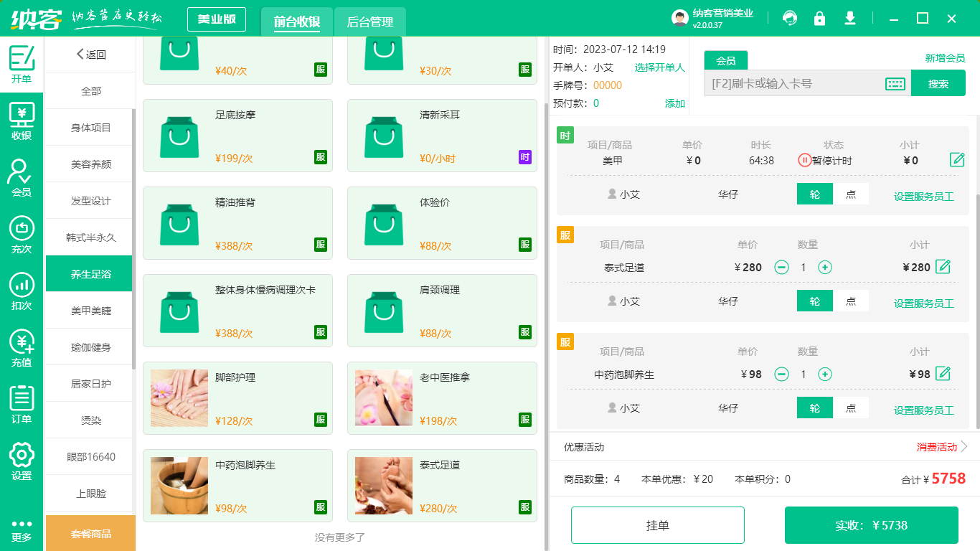This screenshot has height=551, width=980.
Task: Switch 美甲 staff assignment to 点 mode
Action: tap(852, 194)
